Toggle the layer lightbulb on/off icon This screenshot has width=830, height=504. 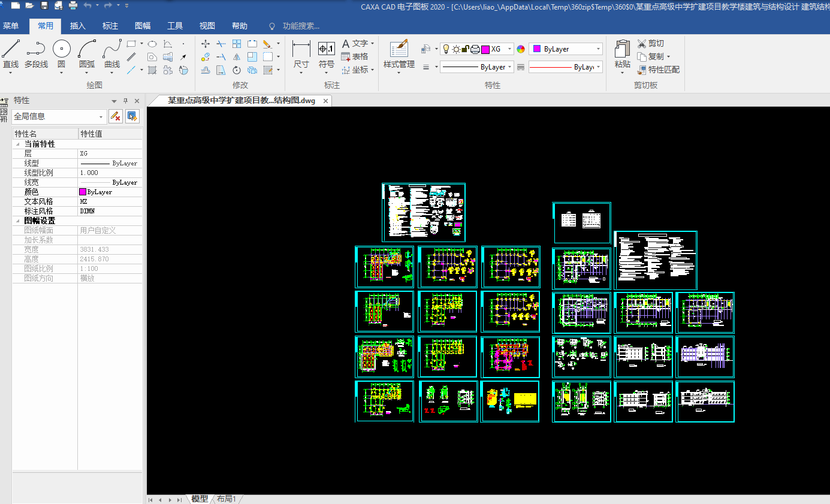pyautogui.click(x=446, y=49)
